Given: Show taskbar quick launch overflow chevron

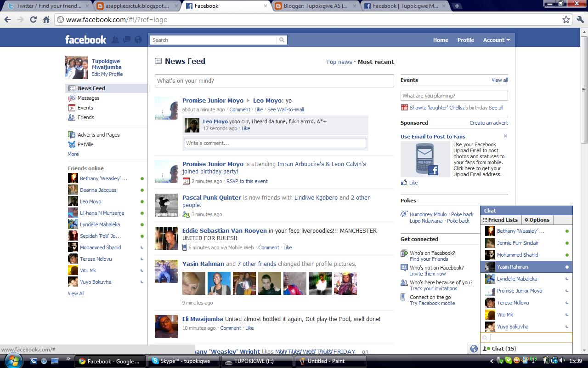Looking at the screenshot, I should [x=68, y=359].
